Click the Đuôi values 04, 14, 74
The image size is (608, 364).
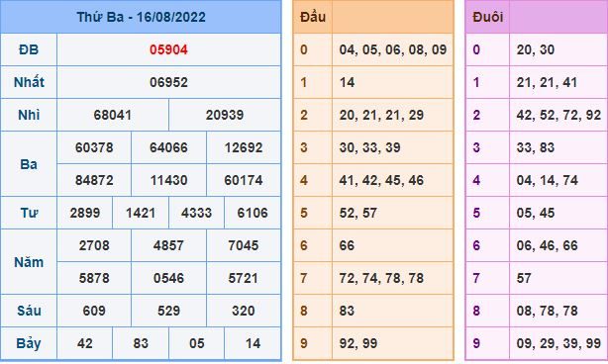click(548, 180)
